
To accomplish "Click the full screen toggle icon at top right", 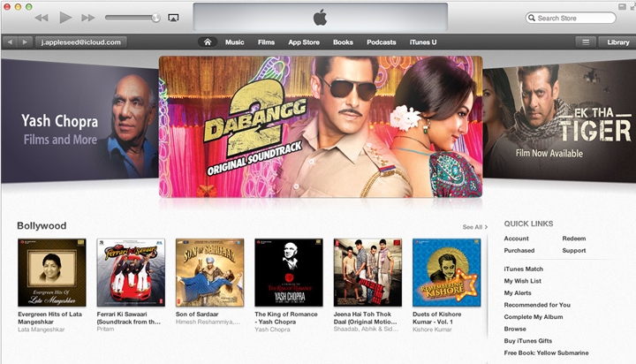I will 632,7.
